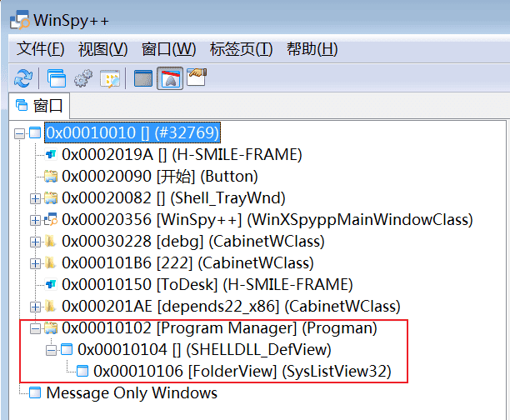
Task: Click the pointing hand finder tool icon
Action: (x=197, y=77)
